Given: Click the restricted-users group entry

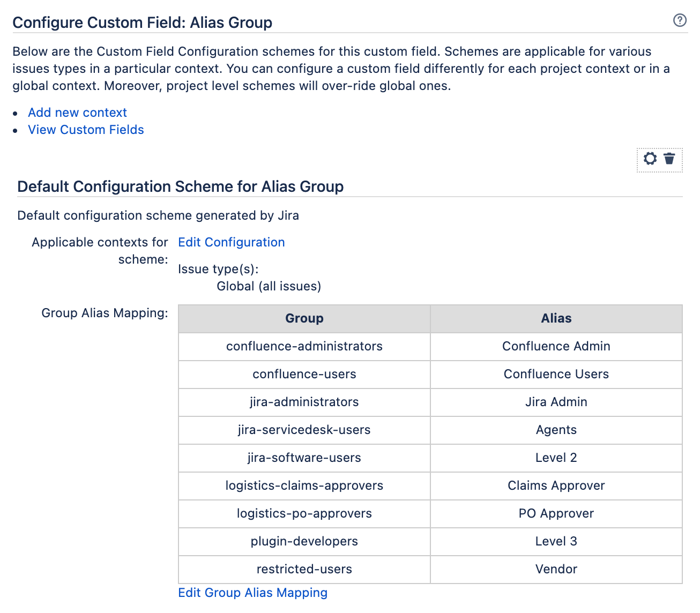Looking at the screenshot, I should point(304,569).
